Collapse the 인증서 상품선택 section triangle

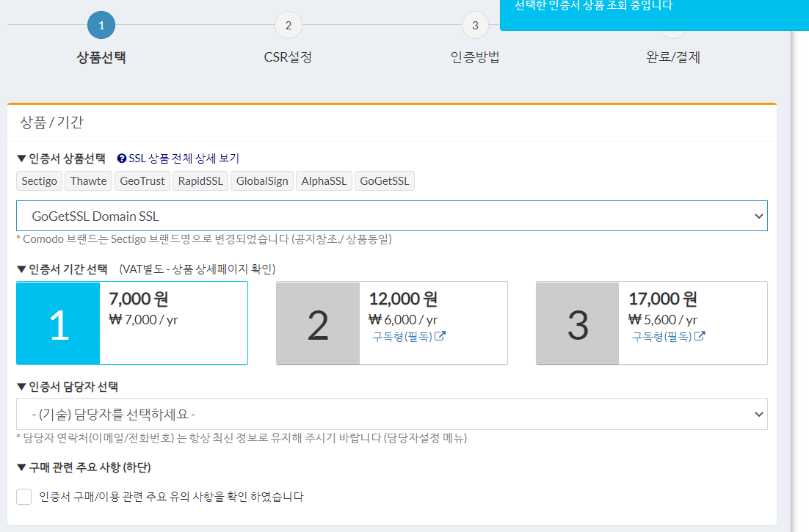(x=21, y=158)
